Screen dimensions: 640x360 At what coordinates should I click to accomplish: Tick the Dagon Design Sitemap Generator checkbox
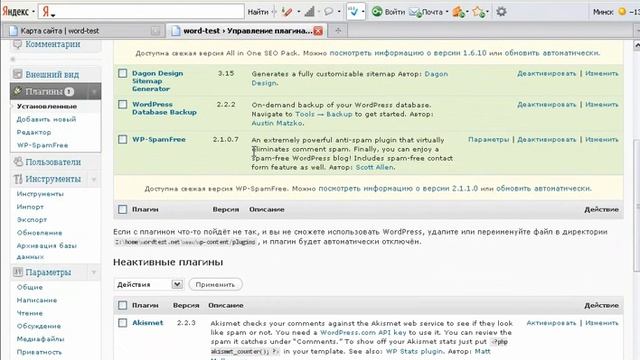point(122,73)
